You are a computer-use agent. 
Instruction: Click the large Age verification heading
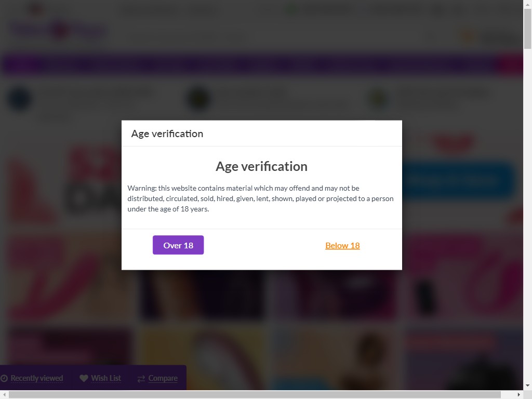(261, 166)
